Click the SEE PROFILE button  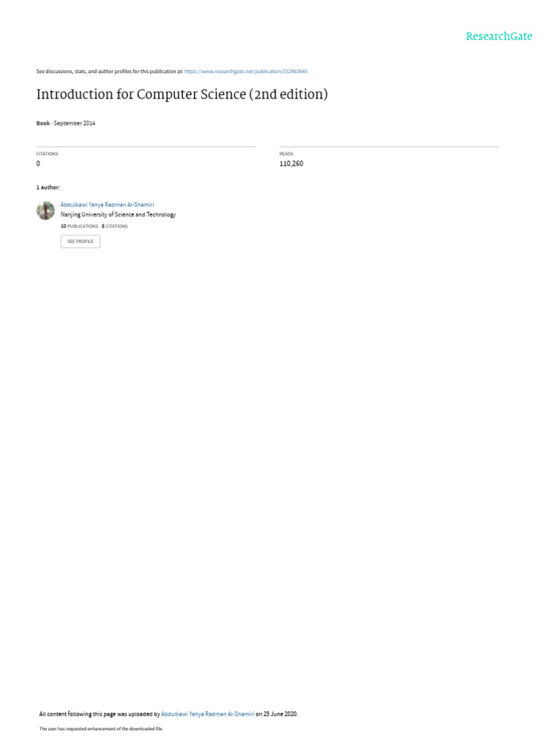pos(80,241)
